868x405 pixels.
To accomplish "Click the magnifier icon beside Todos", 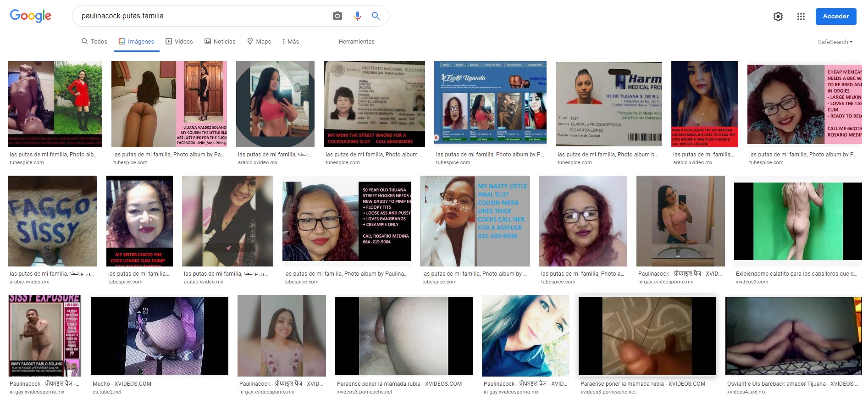I will tap(85, 41).
